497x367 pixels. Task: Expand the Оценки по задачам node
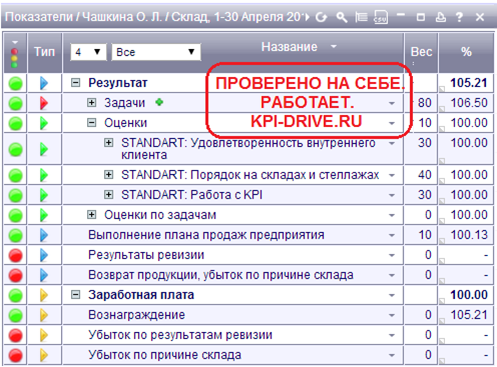coord(92,215)
